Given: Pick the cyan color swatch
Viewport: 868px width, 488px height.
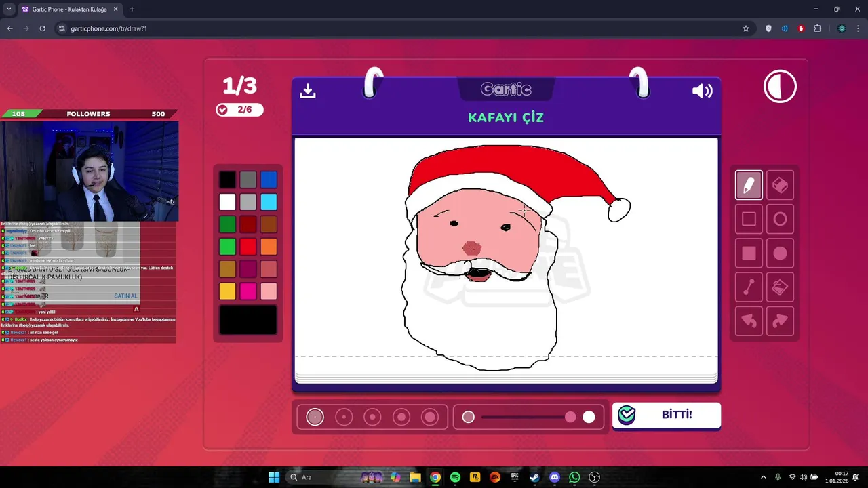Looking at the screenshot, I should 269,202.
